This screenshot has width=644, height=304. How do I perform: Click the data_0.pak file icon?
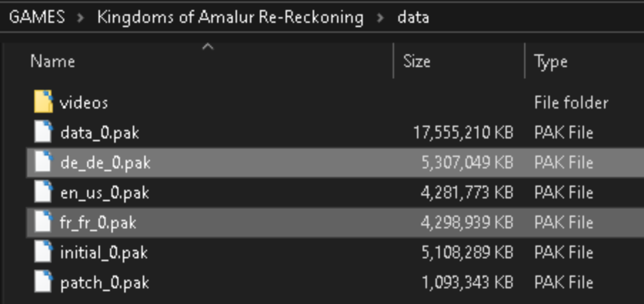[x=44, y=132]
